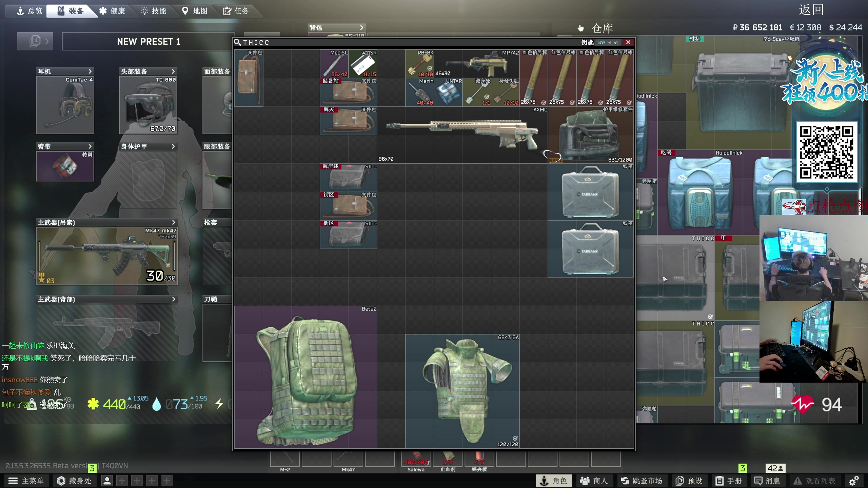Click the 返回 back button
The image size is (868, 488).
811,10
